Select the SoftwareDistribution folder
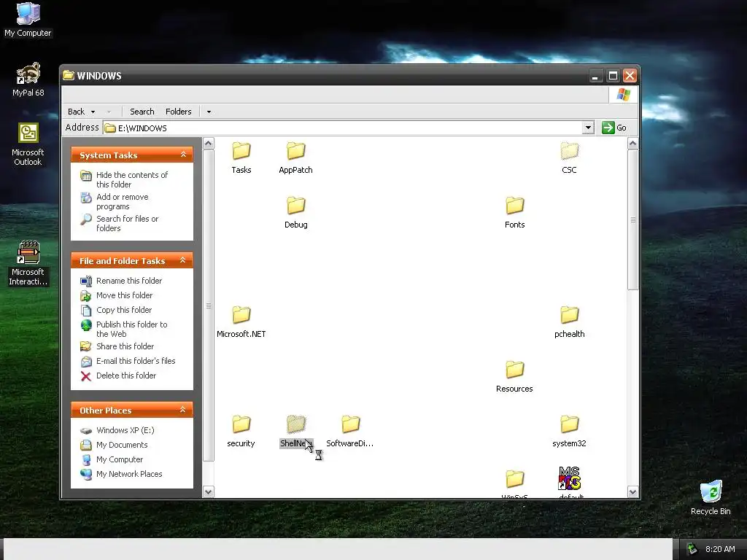747x560 pixels. click(350, 432)
